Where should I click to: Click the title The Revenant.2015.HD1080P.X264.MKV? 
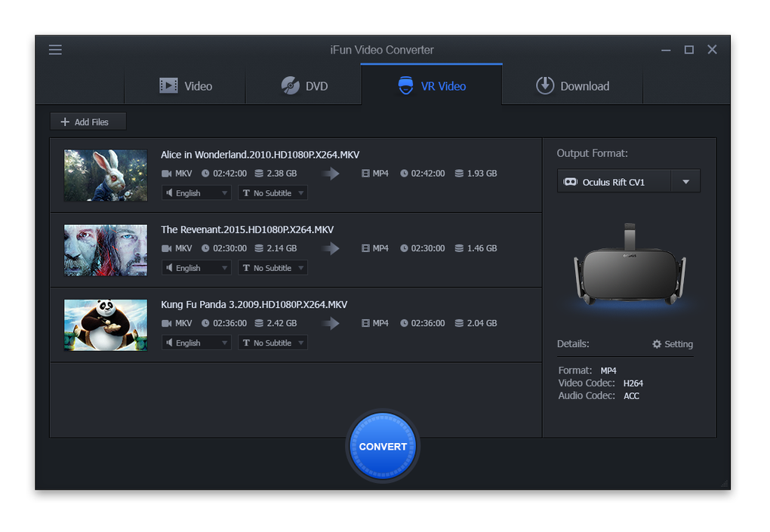point(247,229)
